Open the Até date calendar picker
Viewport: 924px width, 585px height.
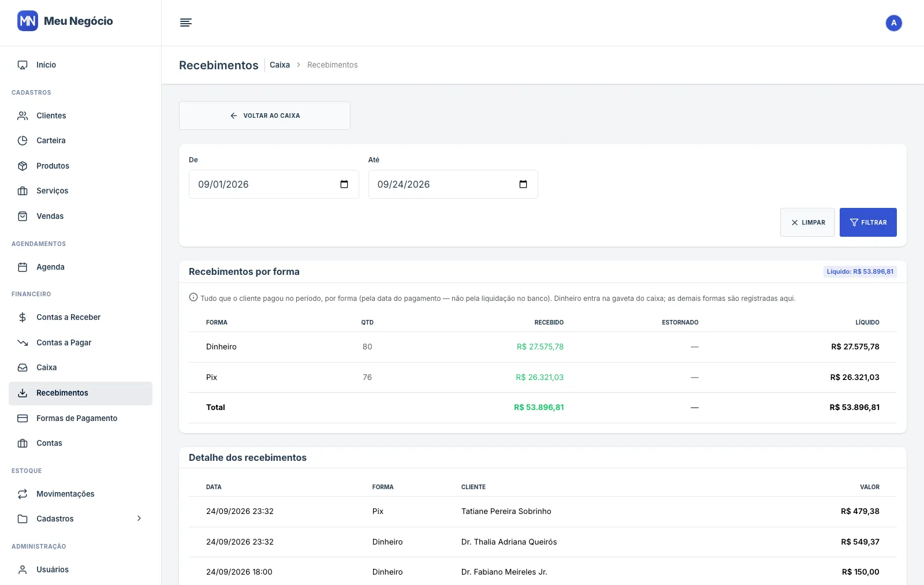click(523, 184)
